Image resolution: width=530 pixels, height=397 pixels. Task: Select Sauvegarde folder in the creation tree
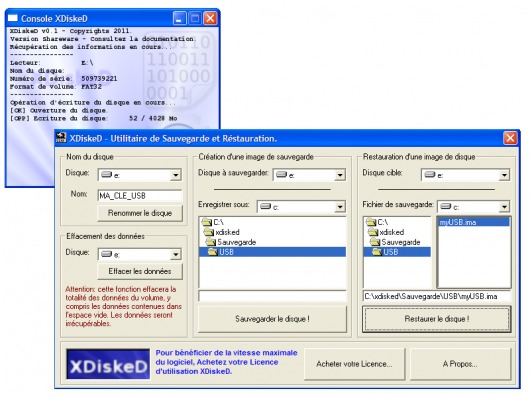point(231,242)
